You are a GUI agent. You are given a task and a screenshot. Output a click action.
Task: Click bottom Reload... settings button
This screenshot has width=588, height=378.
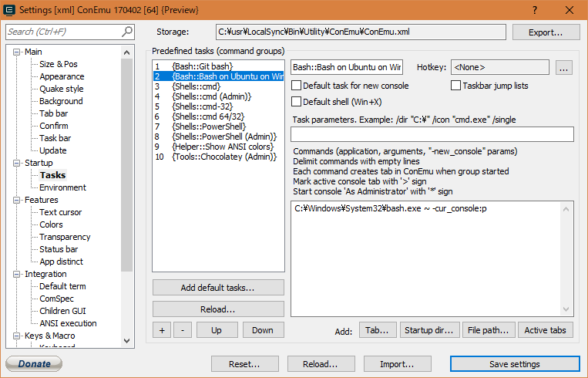(321, 364)
